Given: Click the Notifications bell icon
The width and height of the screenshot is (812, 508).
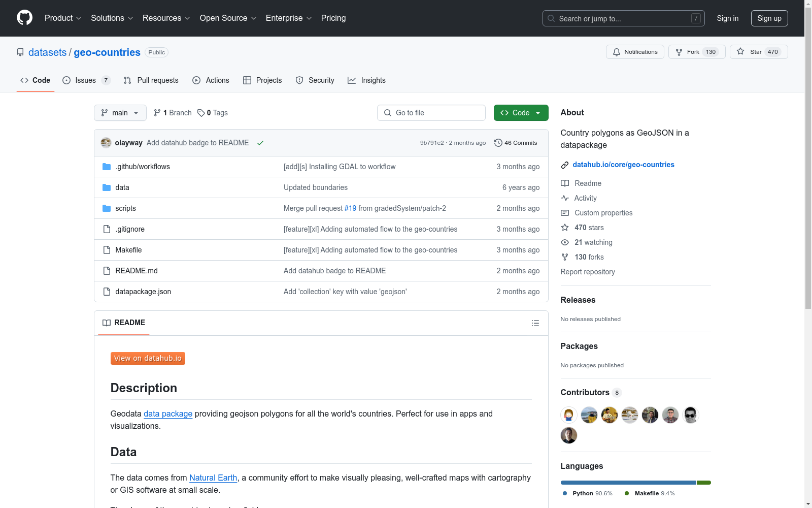Looking at the screenshot, I should coord(617,52).
